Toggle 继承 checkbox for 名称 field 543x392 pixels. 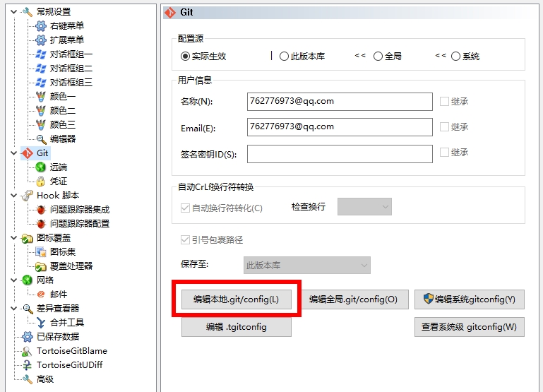444,102
